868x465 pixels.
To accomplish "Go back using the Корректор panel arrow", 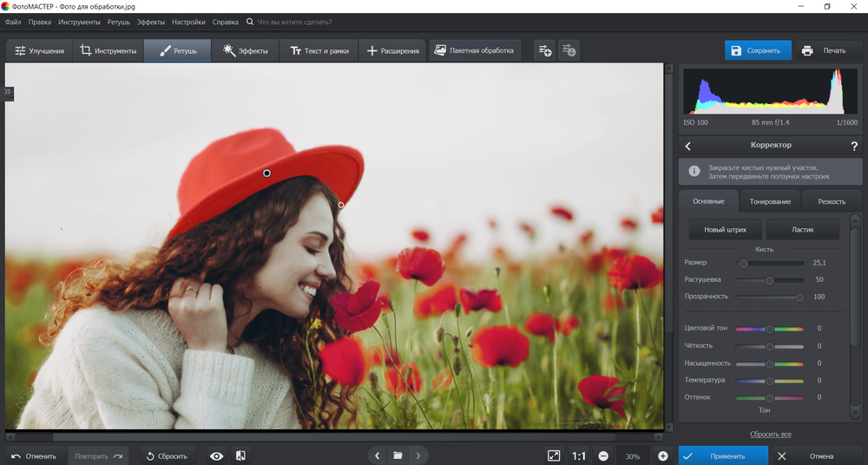I will (688, 146).
